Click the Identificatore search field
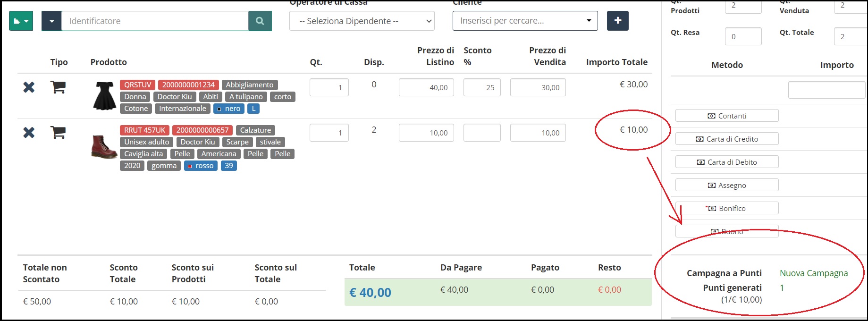The width and height of the screenshot is (868, 321). [155, 21]
